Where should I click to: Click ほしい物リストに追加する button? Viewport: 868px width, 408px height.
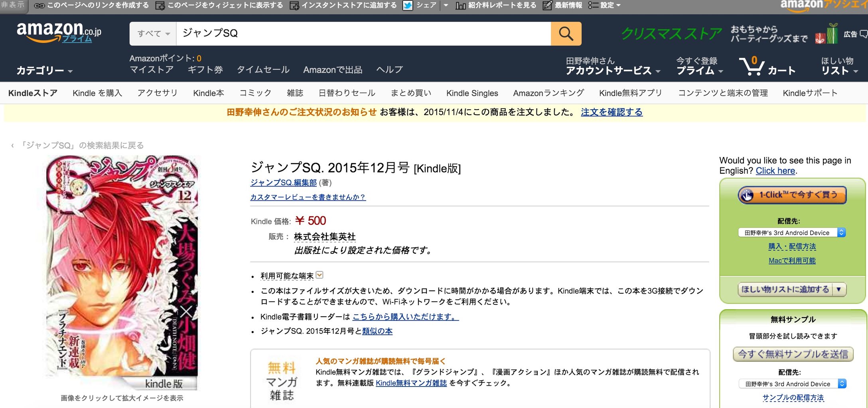click(785, 290)
